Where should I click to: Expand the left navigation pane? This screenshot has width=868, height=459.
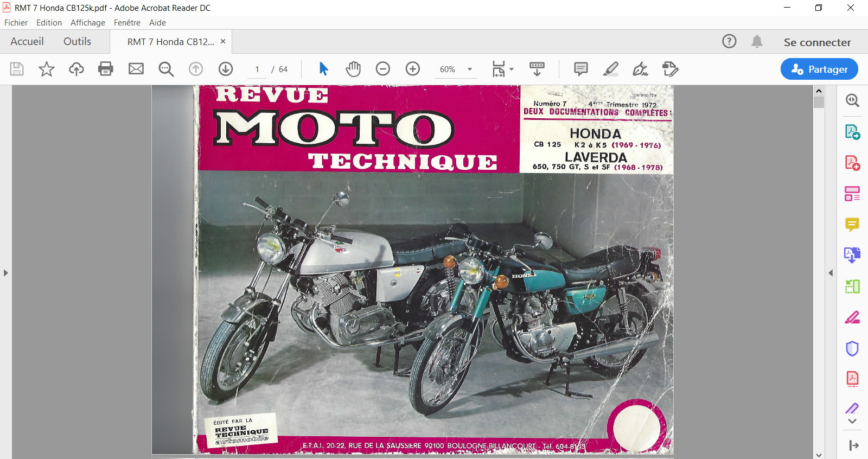click(5, 273)
